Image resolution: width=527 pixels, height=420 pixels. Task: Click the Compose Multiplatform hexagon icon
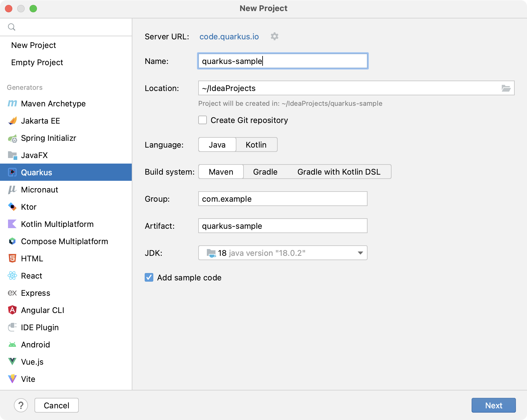[12, 241]
